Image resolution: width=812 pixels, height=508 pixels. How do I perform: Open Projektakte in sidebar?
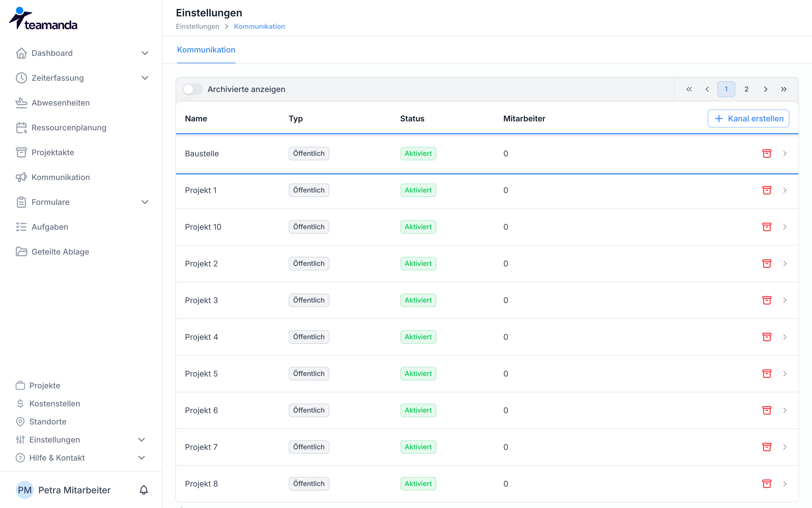[45, 152]
